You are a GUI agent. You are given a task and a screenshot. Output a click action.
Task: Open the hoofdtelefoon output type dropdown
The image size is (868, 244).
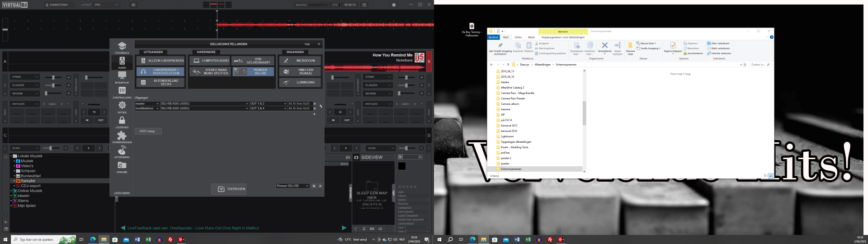point(147,108)
